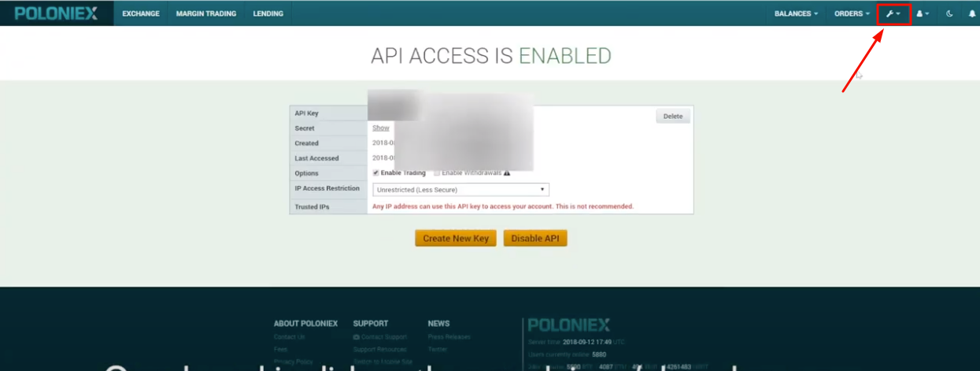This screenshot has width=980, height=371.
Task: Click the Create New Key button
Action: coord(456,239)
